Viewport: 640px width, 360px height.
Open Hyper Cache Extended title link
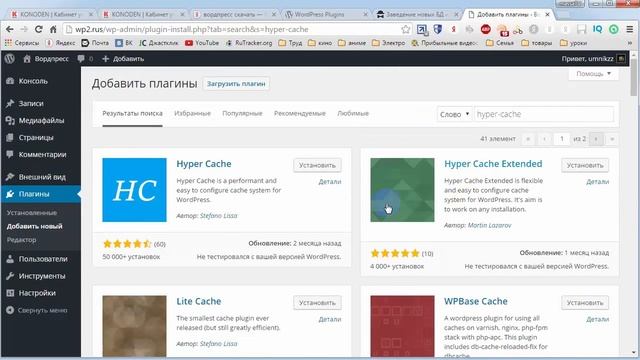coord(493,164)
